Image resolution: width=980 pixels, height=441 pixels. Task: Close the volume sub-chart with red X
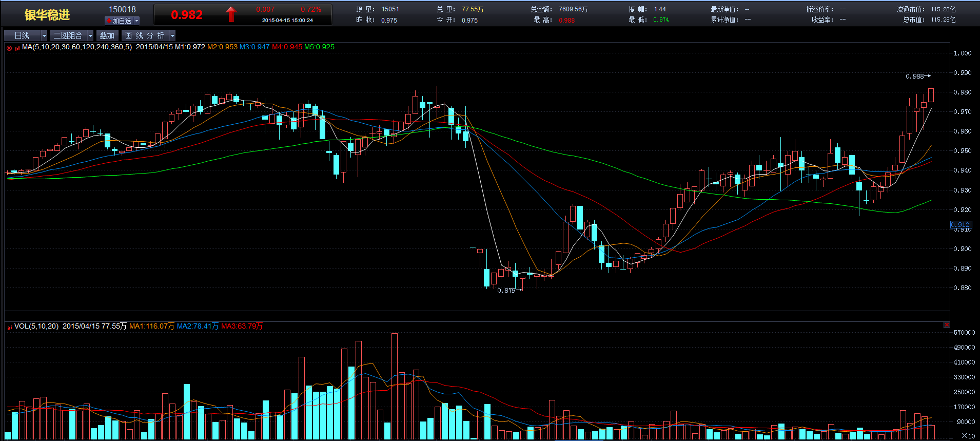click(x=946, y=325)
